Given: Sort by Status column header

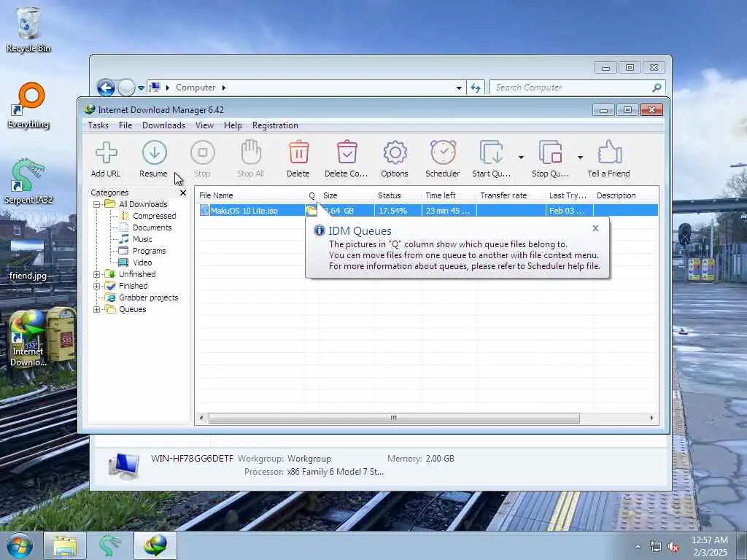Looking at the screenshot, I should [x=398, y=195].
